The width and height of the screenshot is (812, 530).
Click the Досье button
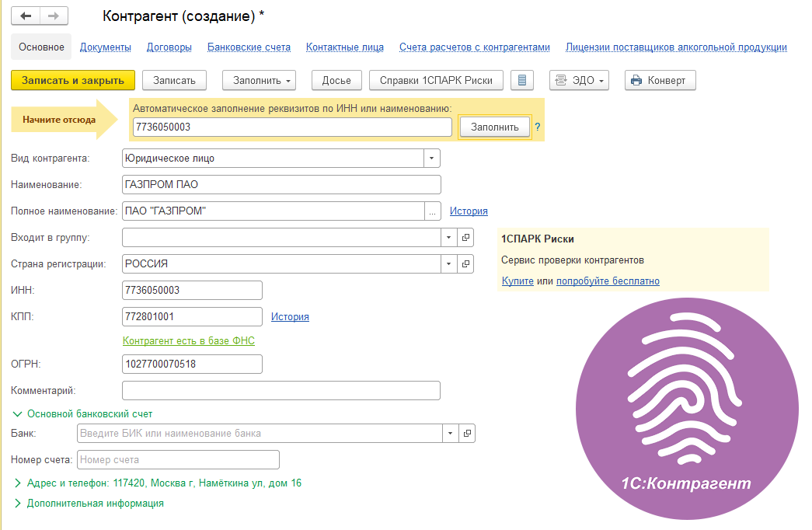336,80
